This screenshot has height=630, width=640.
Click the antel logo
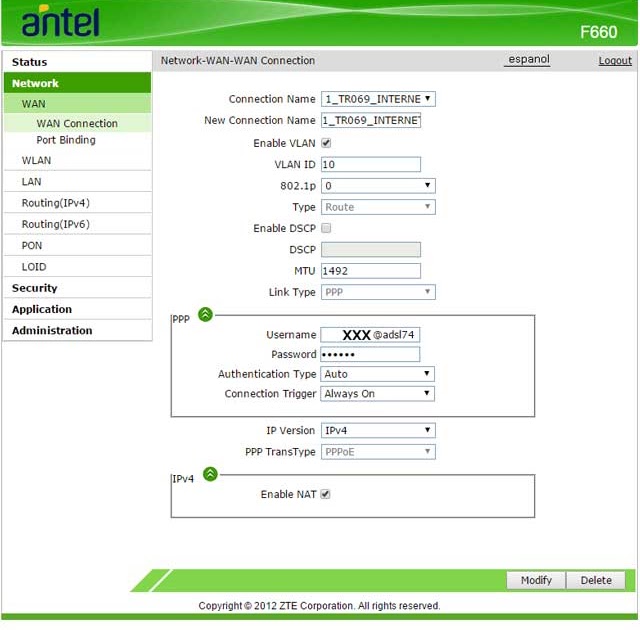(60, 21)
